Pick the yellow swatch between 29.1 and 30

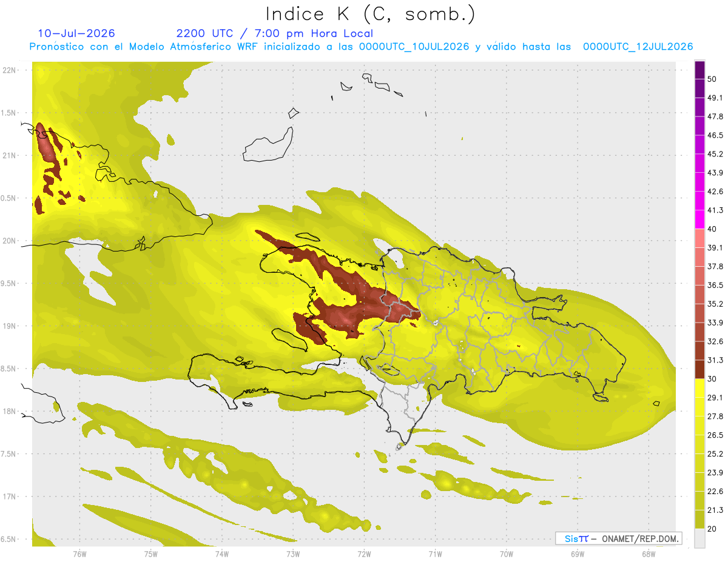point(699,388)
